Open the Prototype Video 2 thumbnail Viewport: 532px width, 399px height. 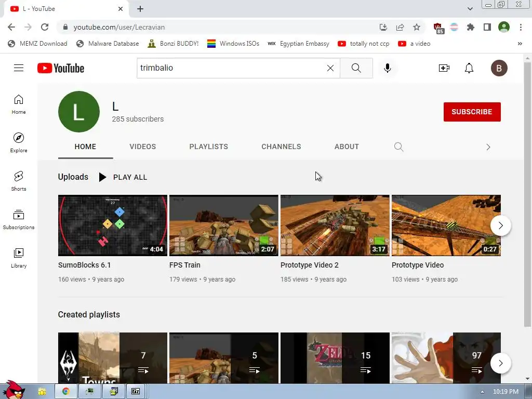pyautogui.click(x=335, y=225)
